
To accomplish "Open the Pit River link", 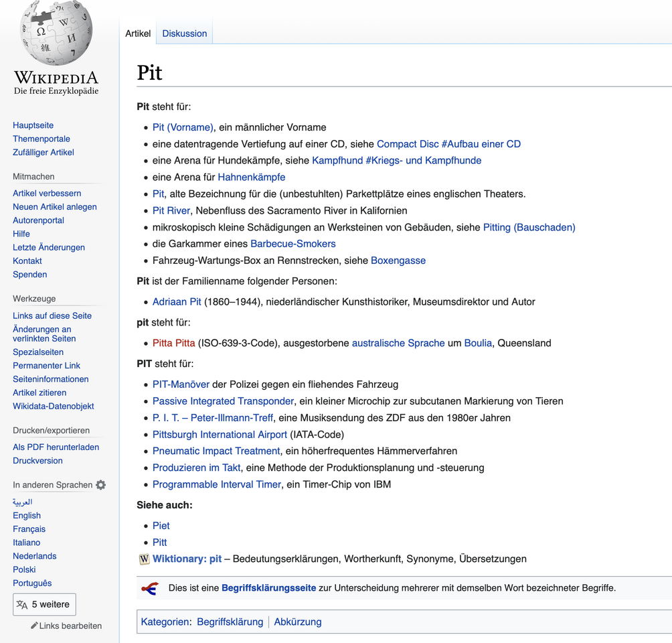I will (x=171, y=210).
